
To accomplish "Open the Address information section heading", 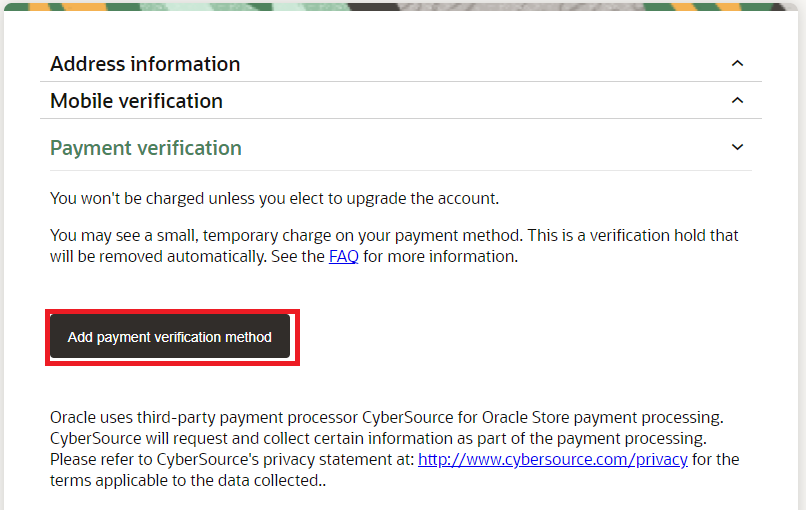I will coord(145,64).
